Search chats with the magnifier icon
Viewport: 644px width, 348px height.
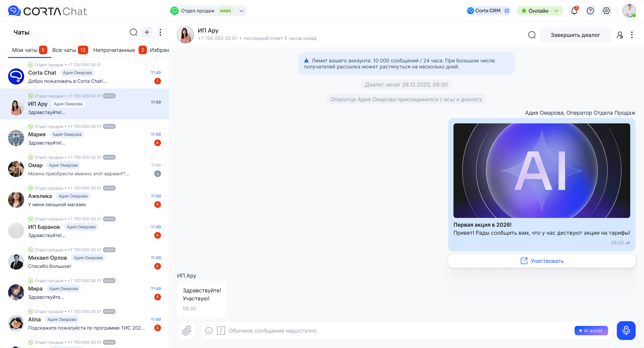pyautogui.click(x=133, y=32)
